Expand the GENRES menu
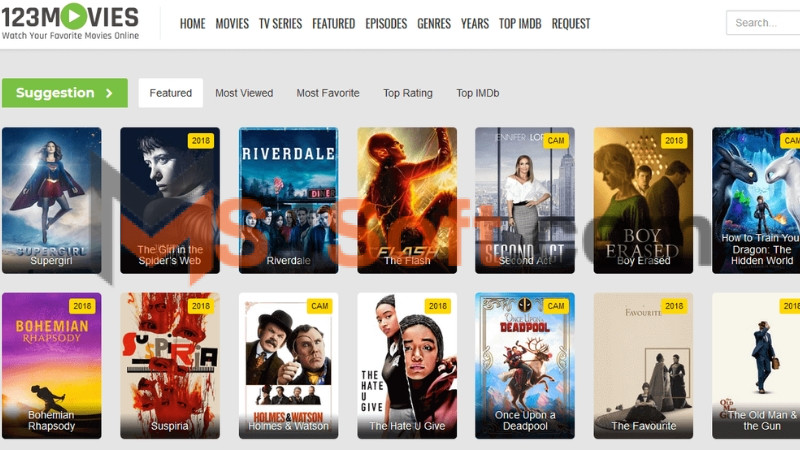 [x=434, y=23]
